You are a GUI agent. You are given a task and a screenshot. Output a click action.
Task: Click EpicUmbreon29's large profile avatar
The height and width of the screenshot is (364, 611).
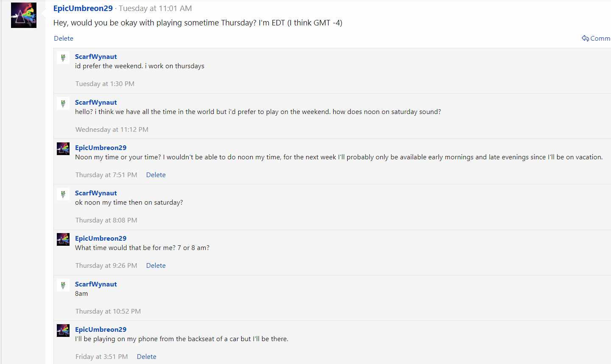click(x=24, y=15)
